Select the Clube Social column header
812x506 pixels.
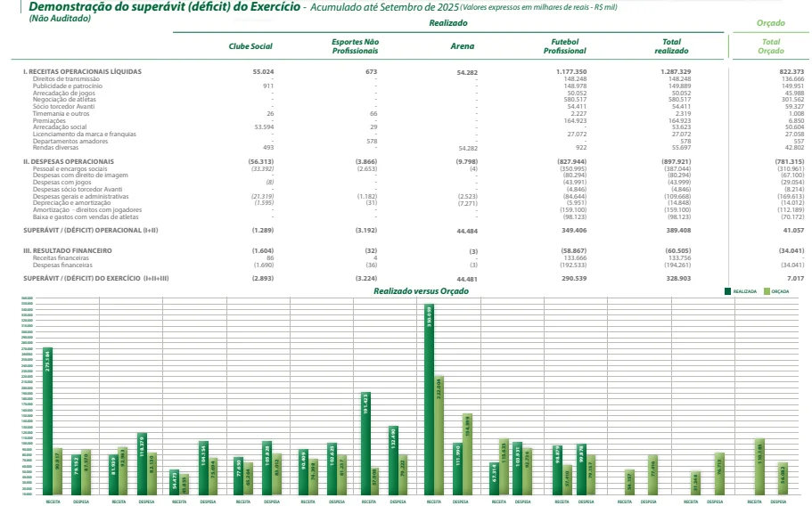click(250, 45)
